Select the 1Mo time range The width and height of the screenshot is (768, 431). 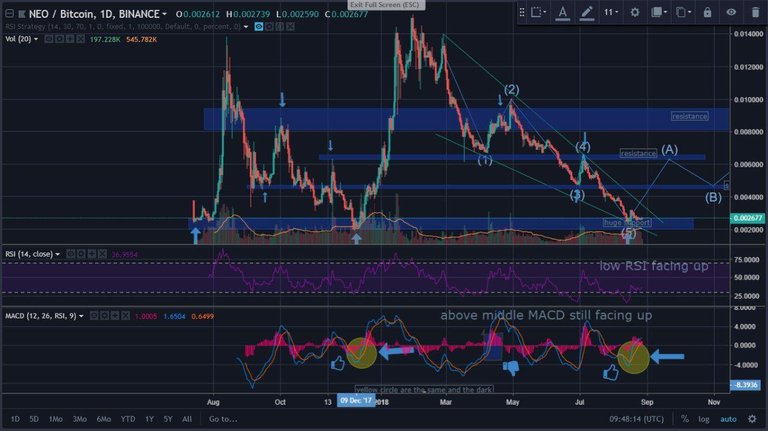click(x=55, y=419)
